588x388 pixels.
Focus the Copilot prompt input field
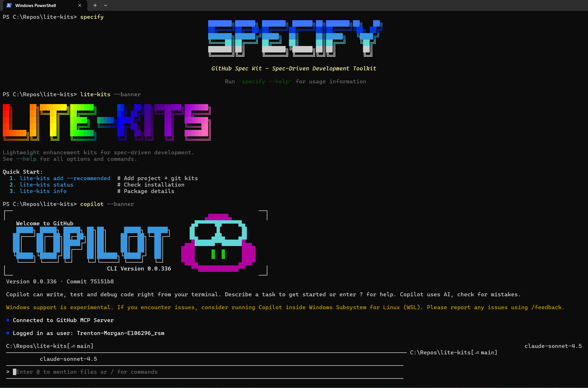coord(205,372)
